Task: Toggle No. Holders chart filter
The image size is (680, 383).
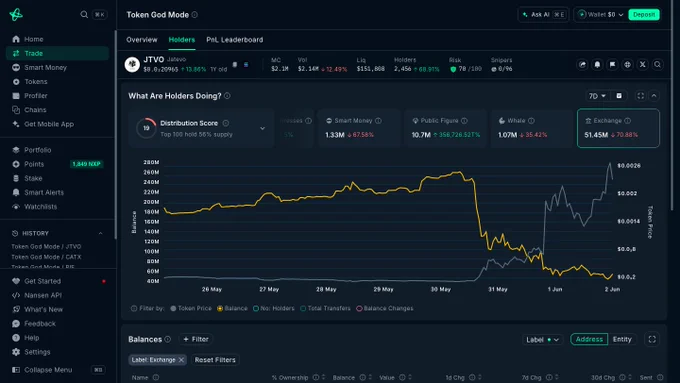Action: pos(273,308)
